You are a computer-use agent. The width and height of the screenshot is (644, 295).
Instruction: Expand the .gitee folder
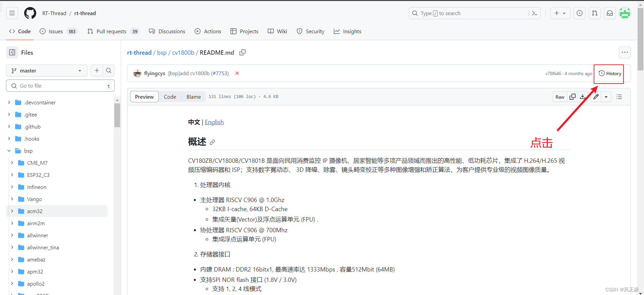click(x=9, y=114)
